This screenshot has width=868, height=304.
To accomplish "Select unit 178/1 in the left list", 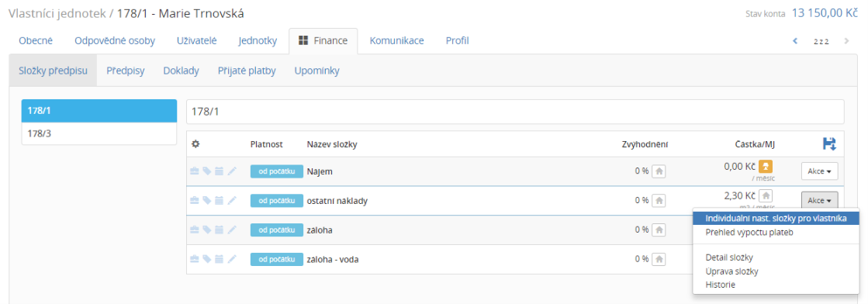I will 99,111.
